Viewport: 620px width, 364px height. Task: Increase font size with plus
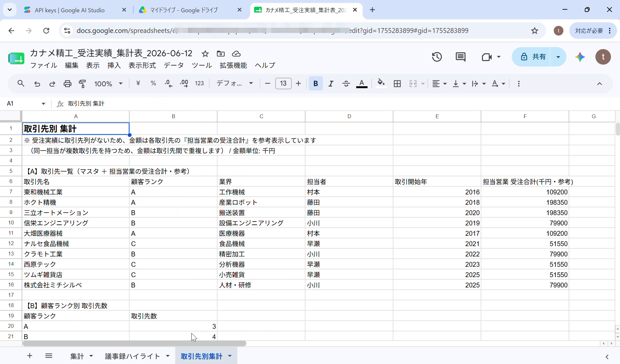coord(298,84)
